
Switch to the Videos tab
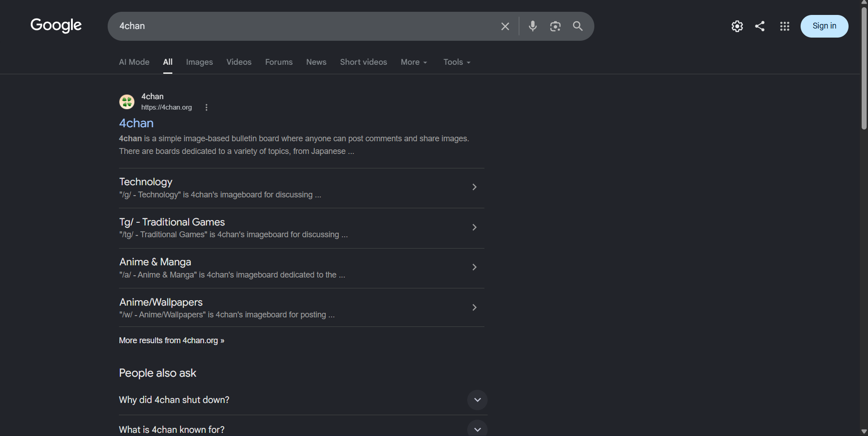click(239, 62)
